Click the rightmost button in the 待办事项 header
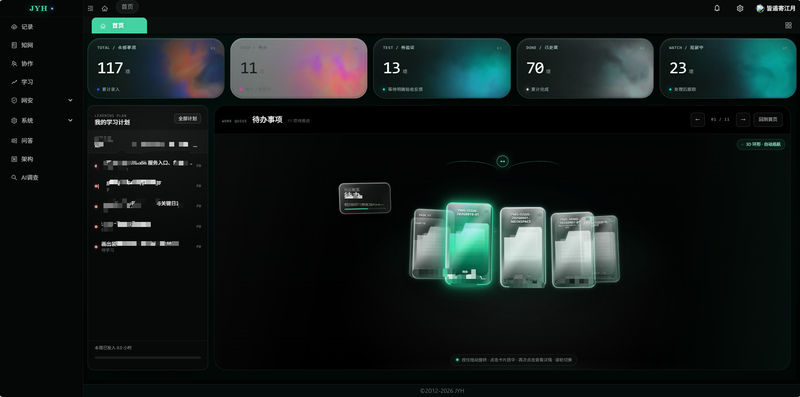The height and width of the screenshot is (397, 800). (768, 119)
